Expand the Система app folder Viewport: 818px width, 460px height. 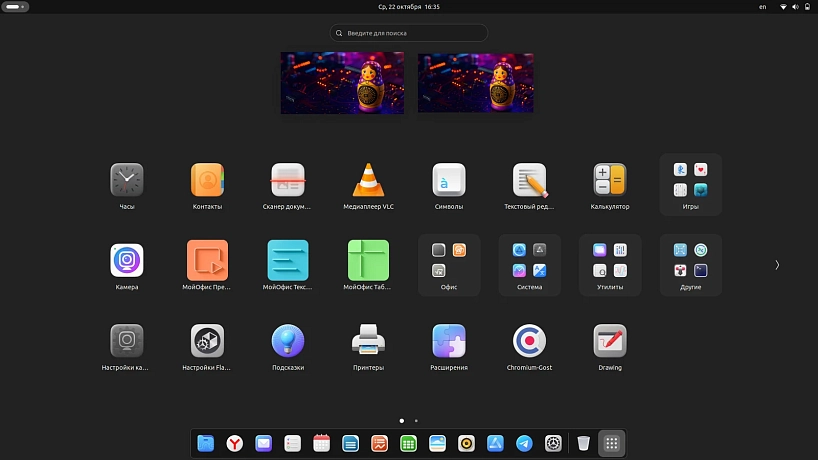pos(529,264)
